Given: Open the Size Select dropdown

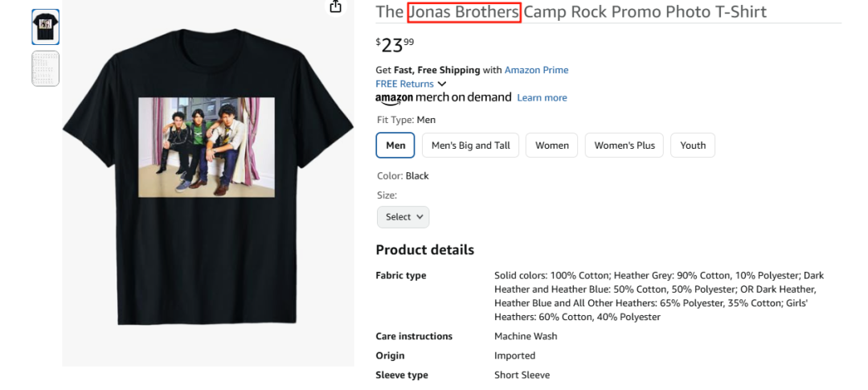Looking at the screenshot, I should [x=403, y=217].
